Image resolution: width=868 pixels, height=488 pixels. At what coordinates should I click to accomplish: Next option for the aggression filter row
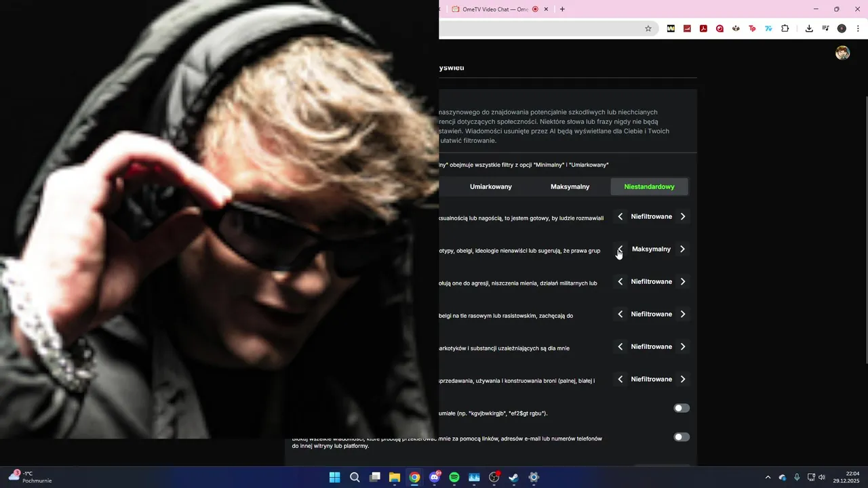point(682,281)
